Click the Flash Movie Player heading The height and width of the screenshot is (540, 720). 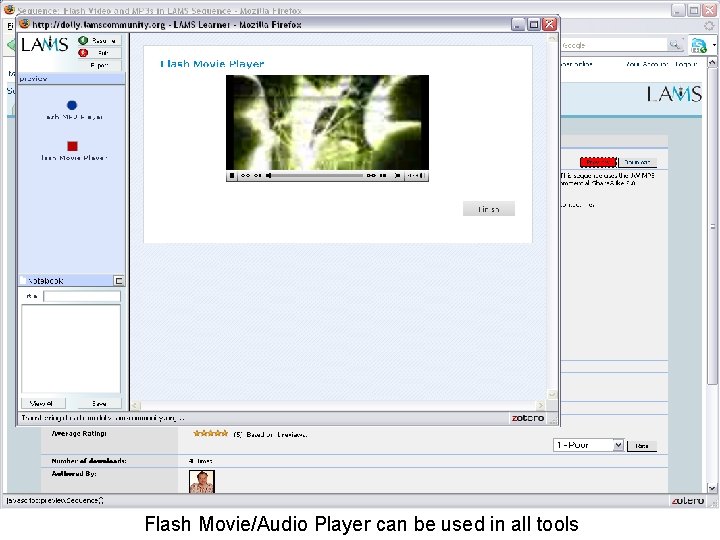[x=212, y=64]
